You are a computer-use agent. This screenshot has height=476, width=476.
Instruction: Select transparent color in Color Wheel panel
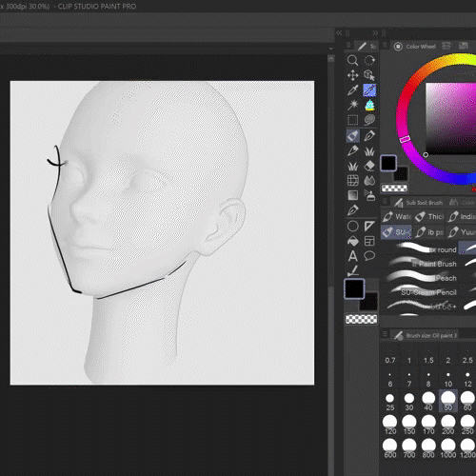point(394,188)
